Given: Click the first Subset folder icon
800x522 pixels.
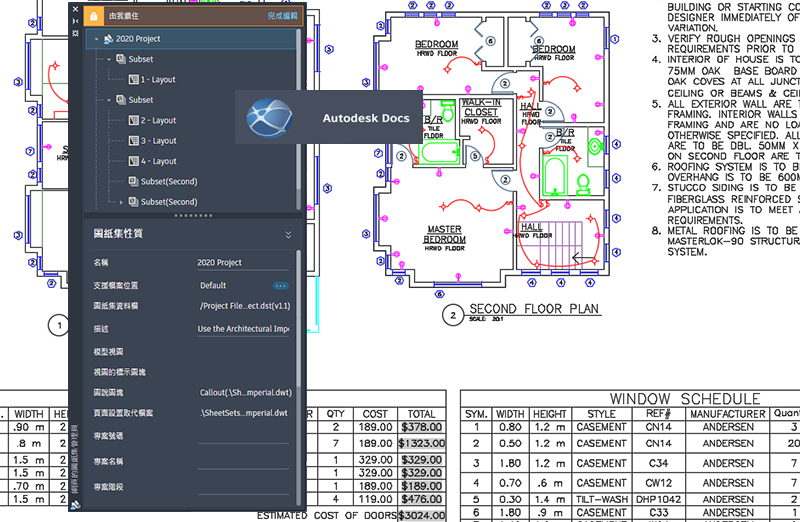Looking at the screenshot, I should point(121,59).
